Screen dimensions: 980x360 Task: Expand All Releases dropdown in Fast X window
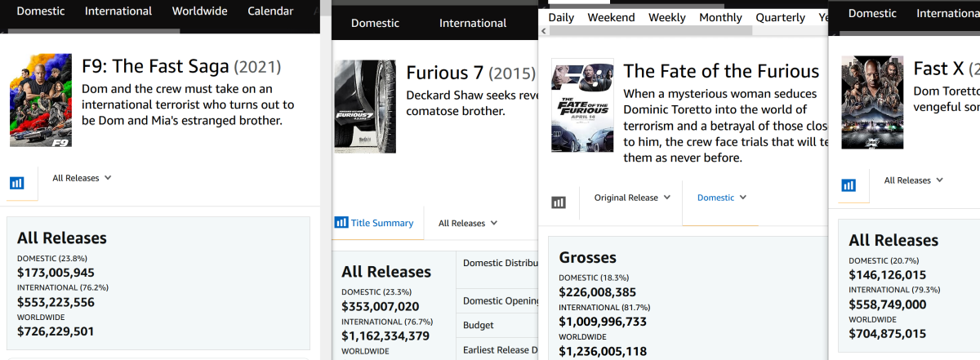913,180
